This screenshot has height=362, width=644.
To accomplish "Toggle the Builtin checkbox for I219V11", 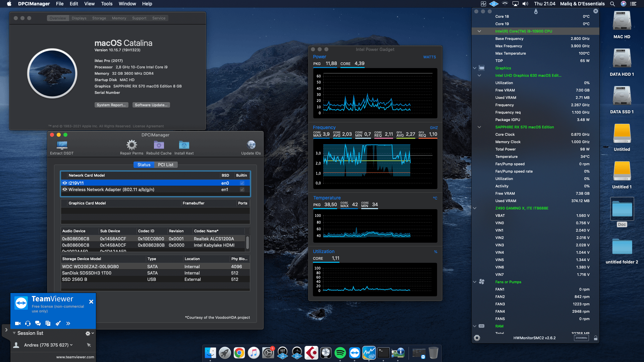I will pos(242,183).
